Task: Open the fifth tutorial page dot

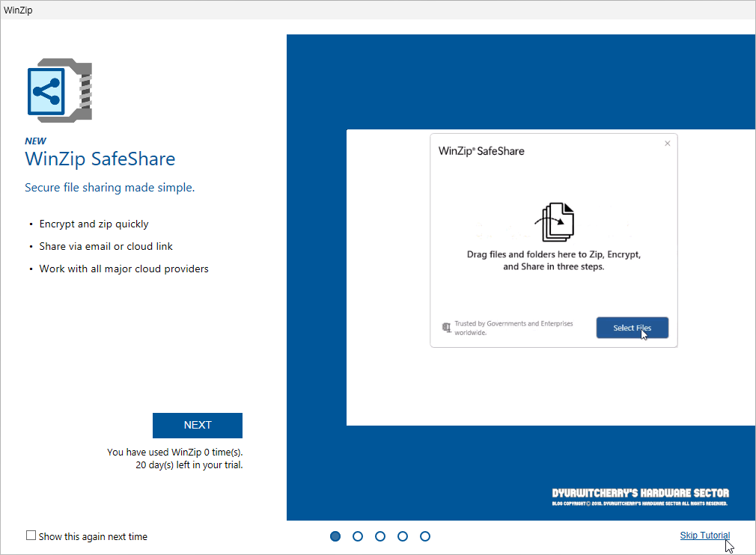Action: (424, 536)
